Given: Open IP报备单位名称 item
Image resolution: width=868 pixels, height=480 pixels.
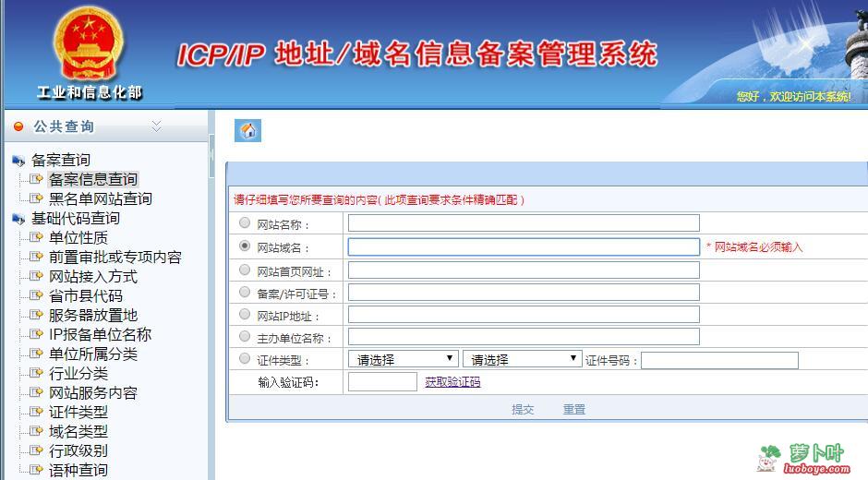Looking at the screenshot, I should click(x=101, y=334).
